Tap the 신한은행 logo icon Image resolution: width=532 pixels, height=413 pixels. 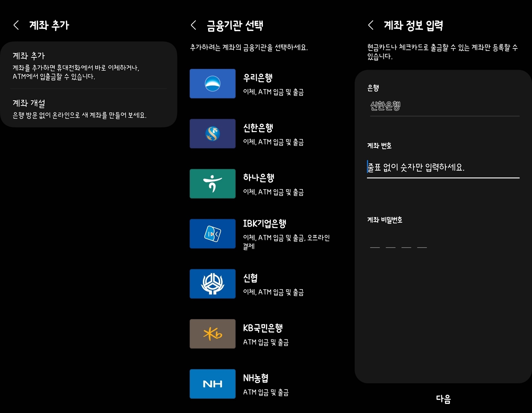click(x=213, y=134)
